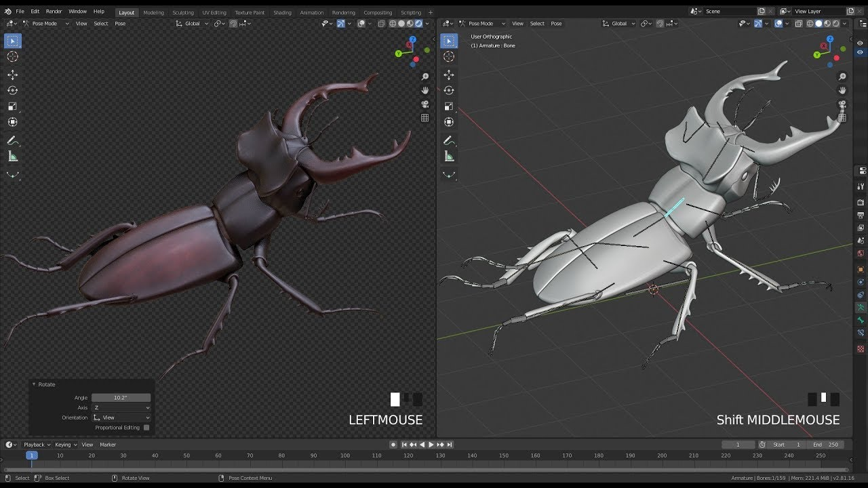The image size is (868, 488).
Task: Click the zoom magnifier icon in right viewport
Action: [842, 77]
